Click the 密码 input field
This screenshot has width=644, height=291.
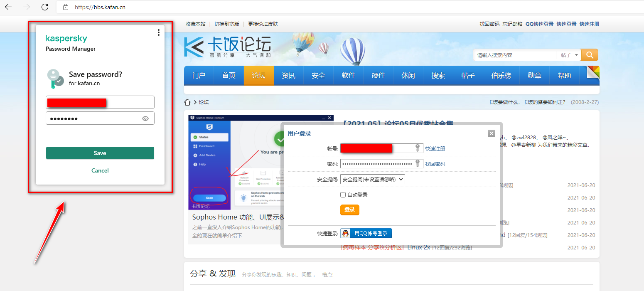[382, 163]
